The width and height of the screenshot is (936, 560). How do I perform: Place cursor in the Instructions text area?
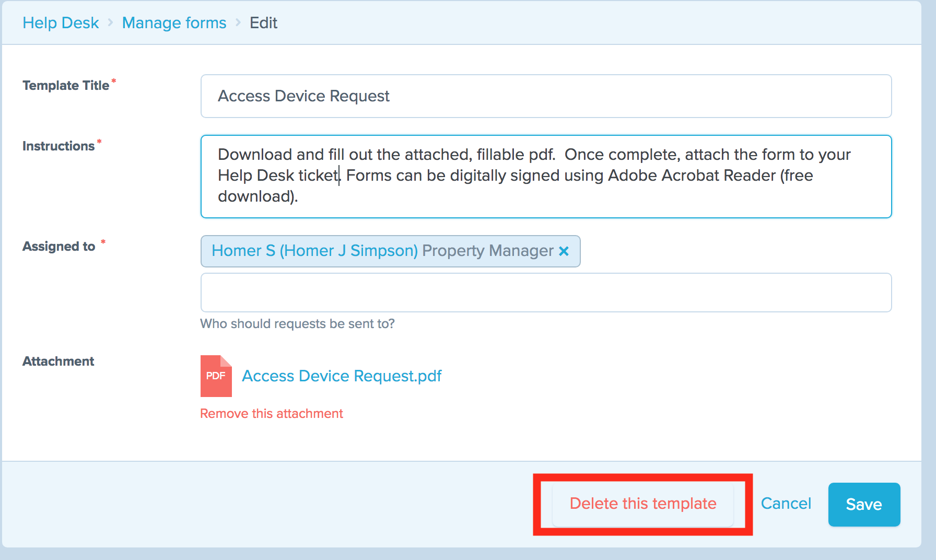tap(546, 177)
